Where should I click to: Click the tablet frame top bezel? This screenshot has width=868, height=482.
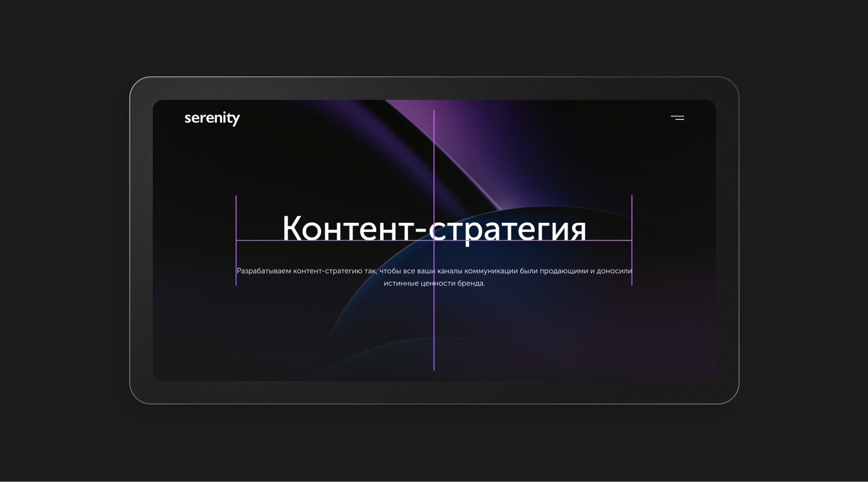pos(434,88)
